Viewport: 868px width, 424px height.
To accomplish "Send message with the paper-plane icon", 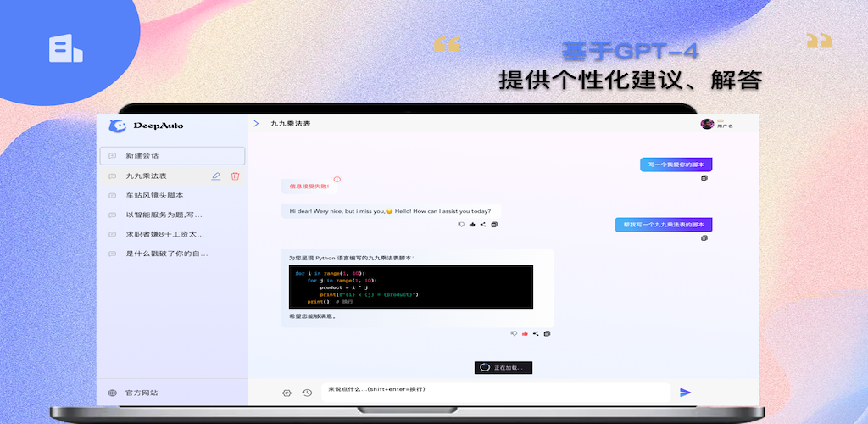I will (x=685, y=393).
